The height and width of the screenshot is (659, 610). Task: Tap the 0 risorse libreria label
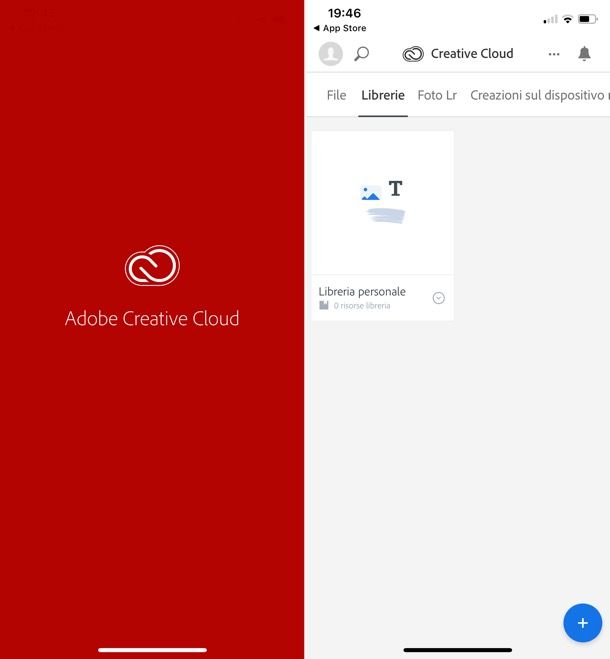362,306
